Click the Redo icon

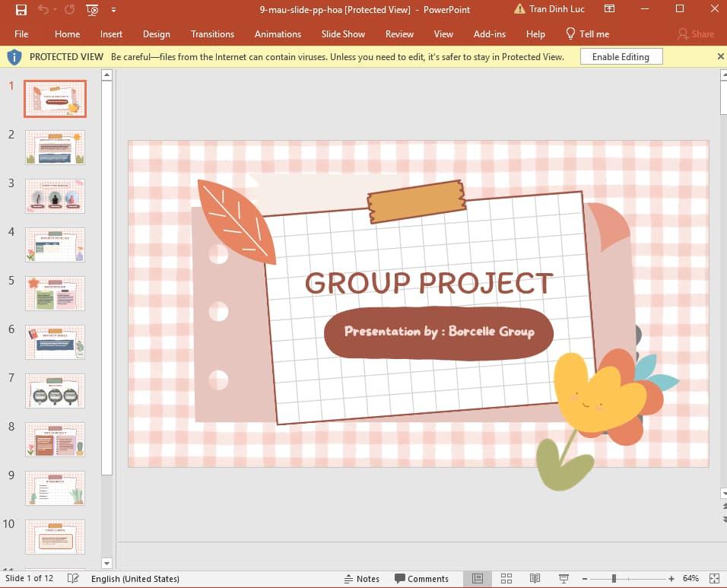(68, 10)
